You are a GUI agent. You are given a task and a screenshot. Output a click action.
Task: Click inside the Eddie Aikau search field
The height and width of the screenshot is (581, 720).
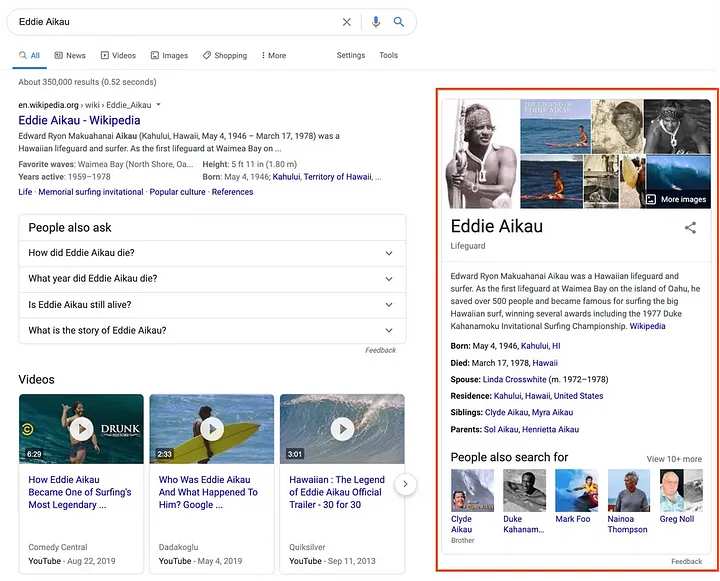(x=170, y=22)
